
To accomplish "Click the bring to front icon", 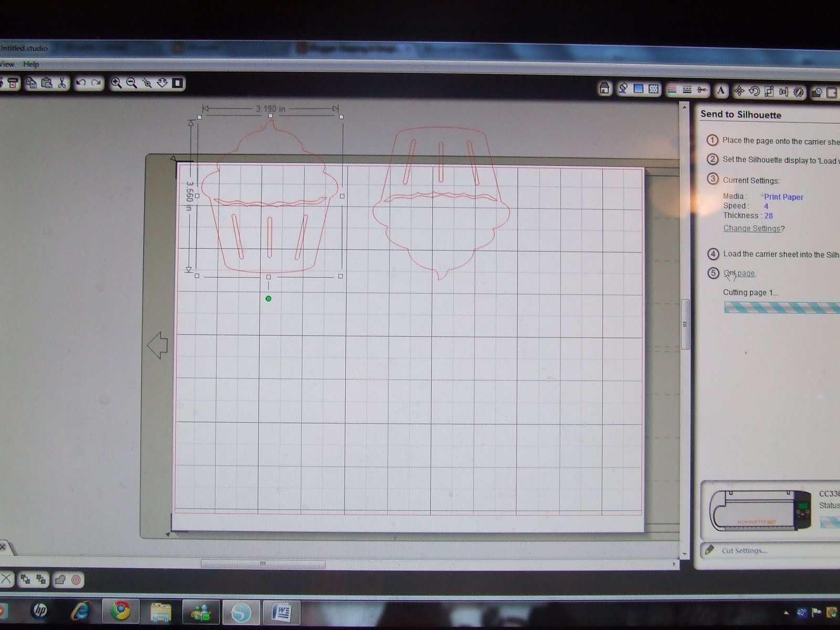I will [x=25, y=579].
